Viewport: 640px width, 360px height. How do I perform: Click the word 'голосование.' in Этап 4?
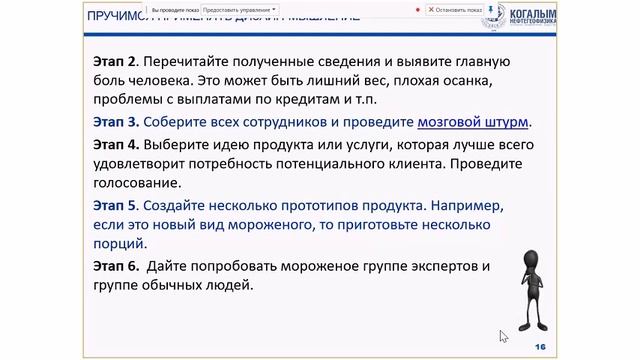137,183
